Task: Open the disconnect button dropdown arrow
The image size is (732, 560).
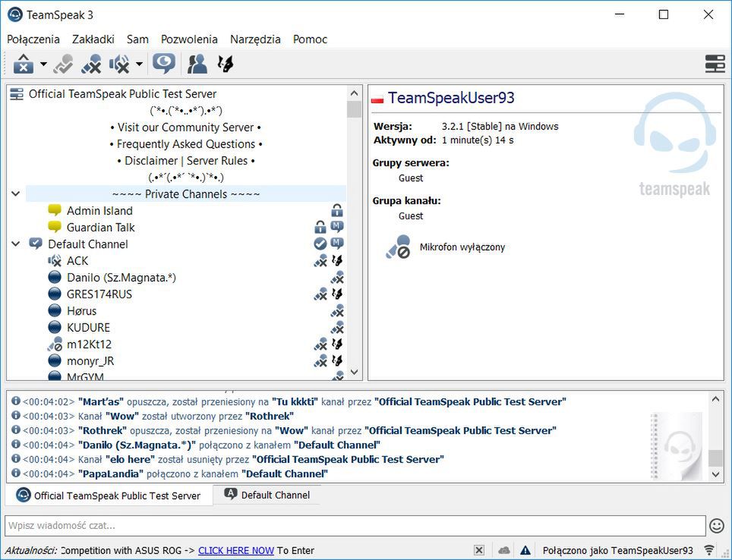Action: click(x=43, y=64)
